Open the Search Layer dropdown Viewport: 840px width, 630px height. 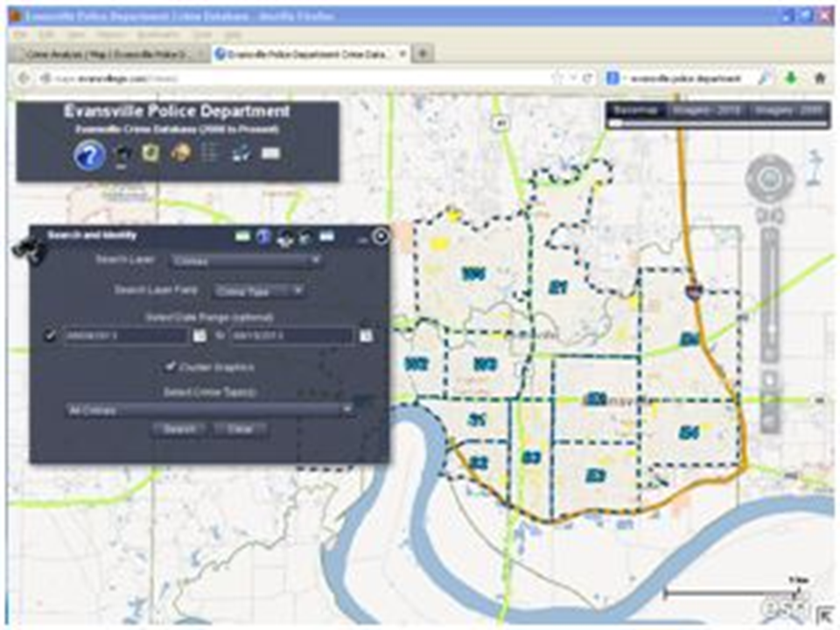coord(247,261)
